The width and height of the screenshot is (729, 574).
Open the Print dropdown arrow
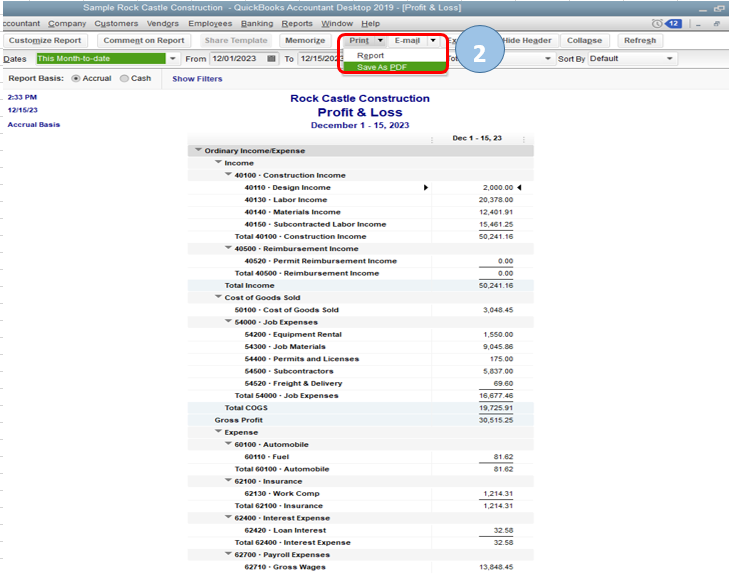point(380,40)
